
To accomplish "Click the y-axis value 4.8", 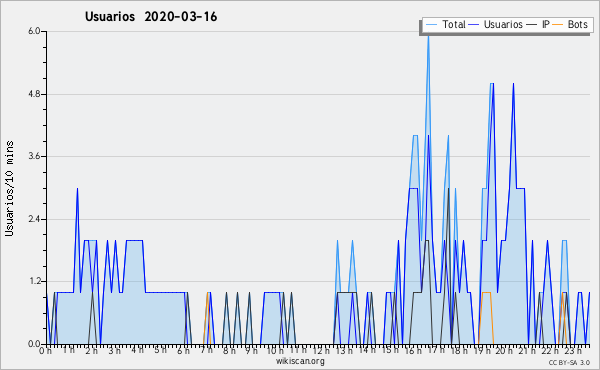I will tap(34, 94).
